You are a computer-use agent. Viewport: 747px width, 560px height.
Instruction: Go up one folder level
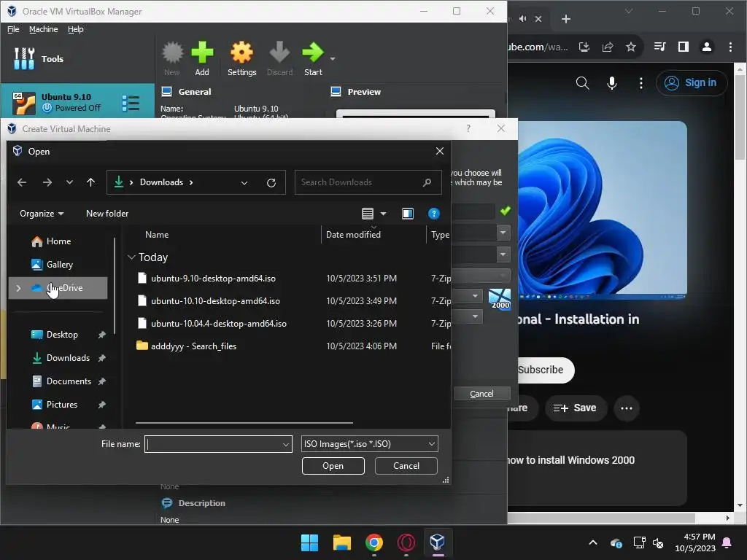pyautogui.click(x=90, y=182)
